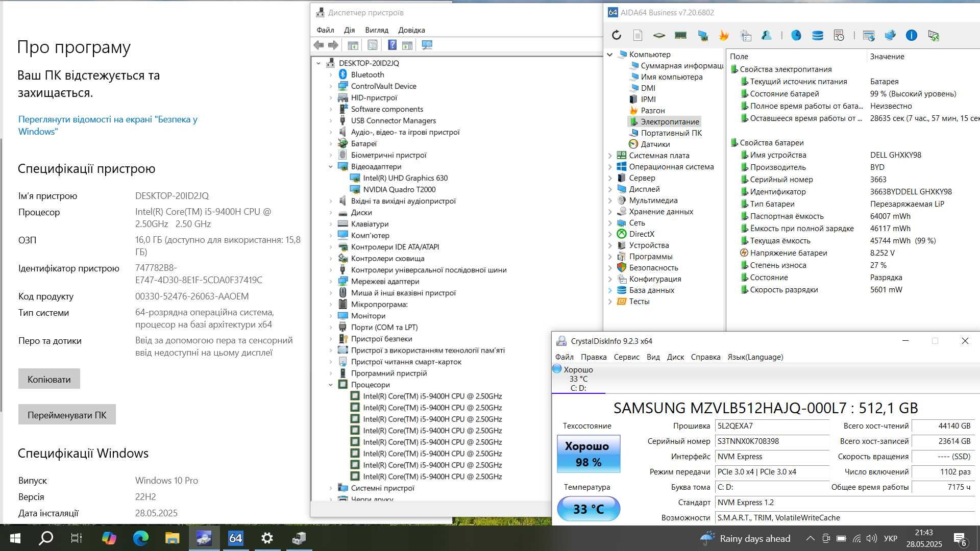
Task: Select Intel(R) UHD Graphics 630 adapter
Action: pyautogui.click(x=405, y=178)
